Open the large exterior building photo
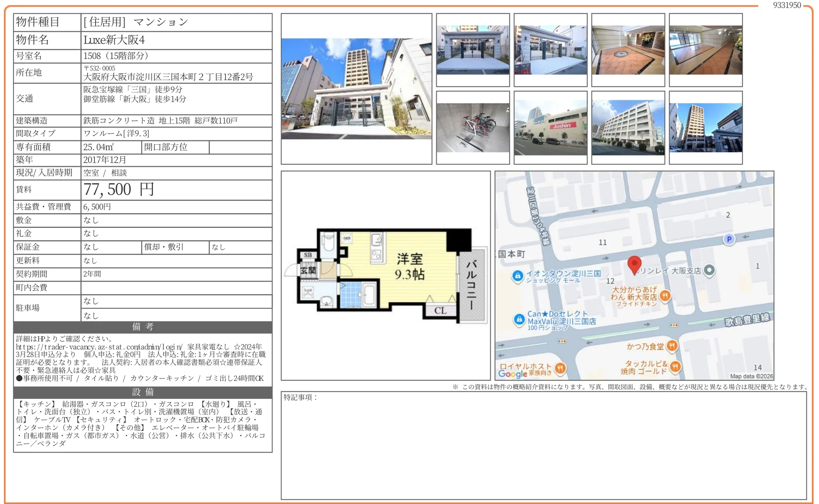 pyautogui.click(x=357, y=89)
